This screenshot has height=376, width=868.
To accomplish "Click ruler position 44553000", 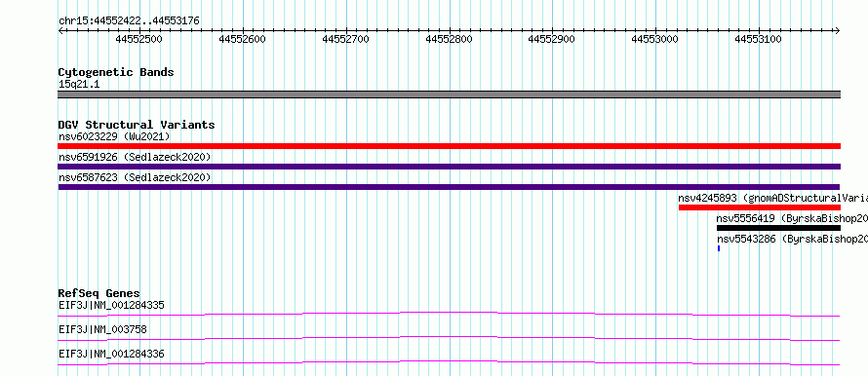I will click(654, 39).
